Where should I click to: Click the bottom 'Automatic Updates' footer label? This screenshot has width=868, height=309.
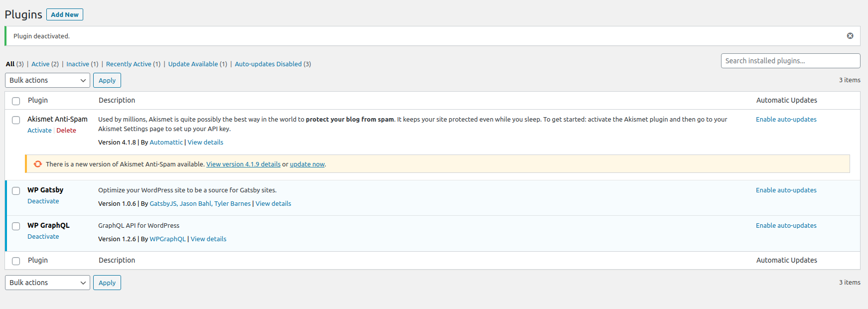pyautogui.click(x=787, y=260)
